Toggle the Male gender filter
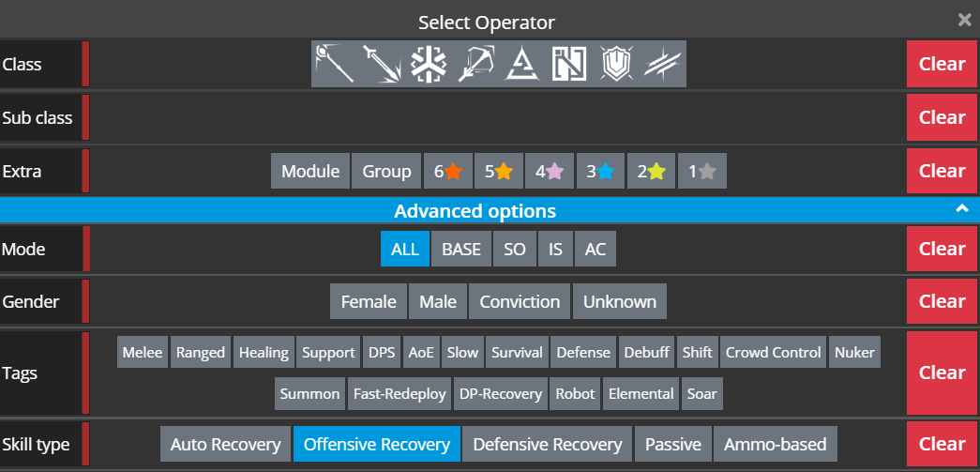 438,301
